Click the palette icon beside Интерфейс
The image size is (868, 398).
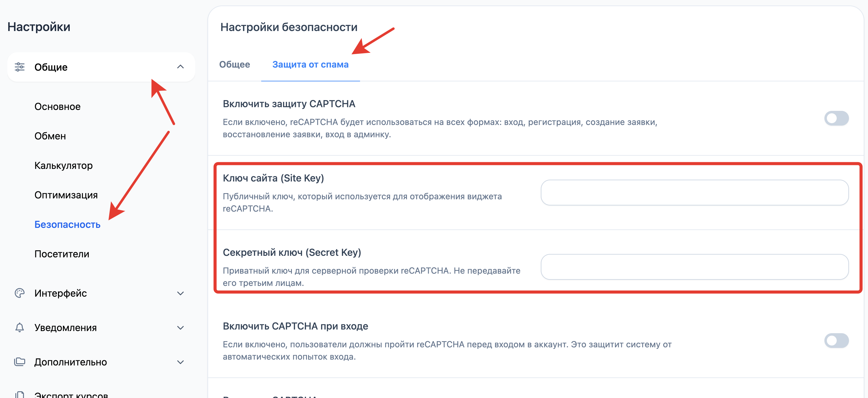pyautogui.click(x=20, y=293)
